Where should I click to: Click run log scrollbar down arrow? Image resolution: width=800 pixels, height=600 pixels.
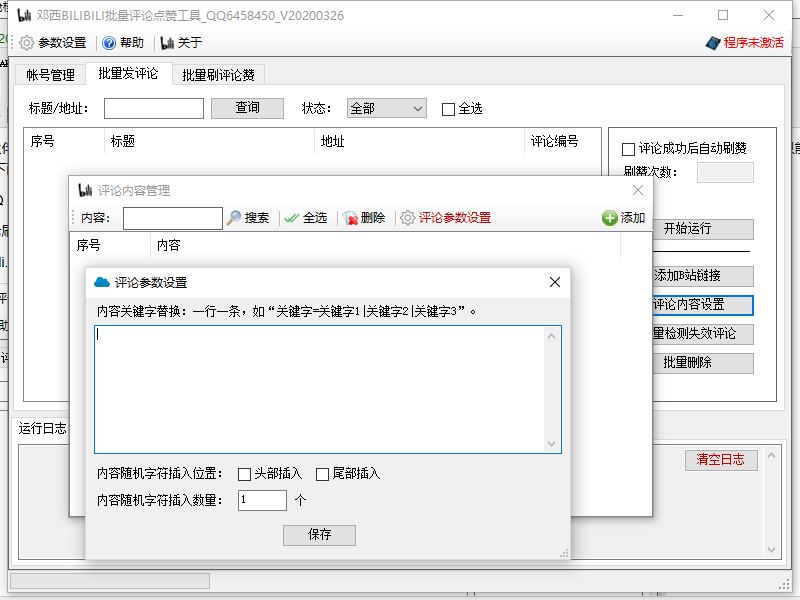(x=771, y=549)
